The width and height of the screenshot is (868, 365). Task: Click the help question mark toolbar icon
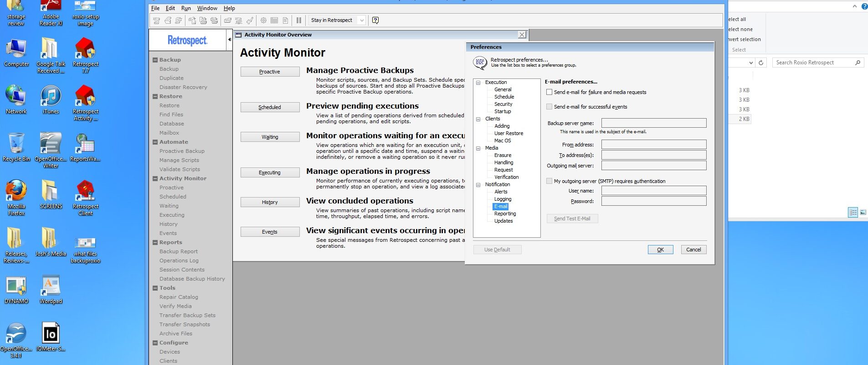pyautogui.click(x=375, y=20)
